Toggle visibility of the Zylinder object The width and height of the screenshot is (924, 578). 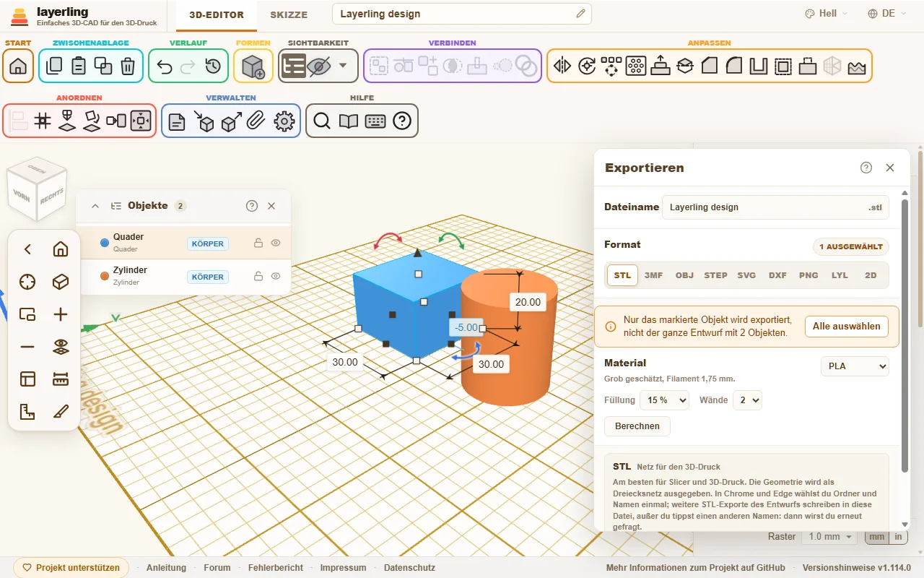pyautogui.click(x=276, y=276)
